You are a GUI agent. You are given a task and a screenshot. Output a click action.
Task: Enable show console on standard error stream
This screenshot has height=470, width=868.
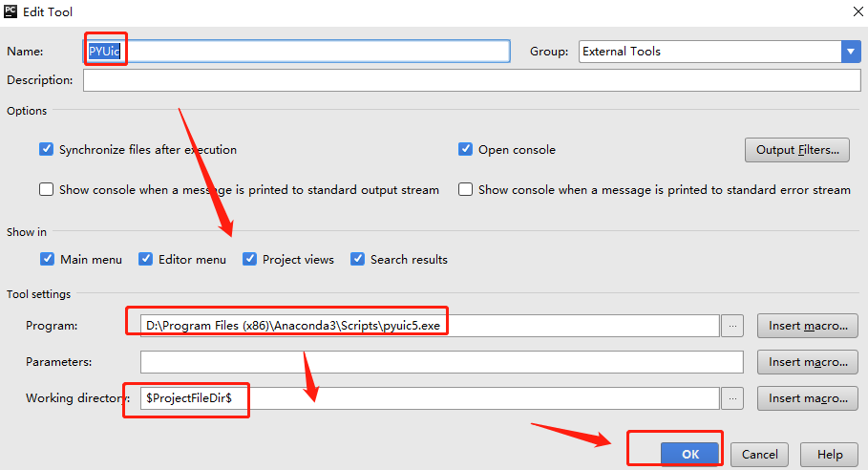pos(465,190)
